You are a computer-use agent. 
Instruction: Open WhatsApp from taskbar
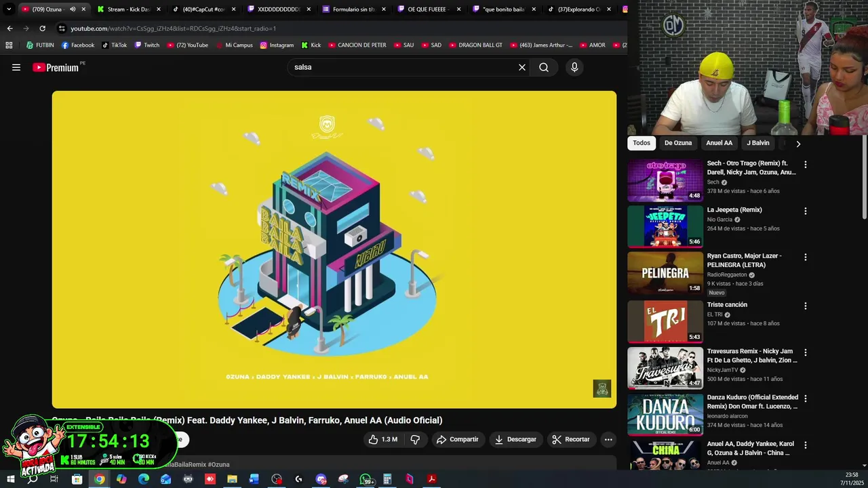[366, 479]
